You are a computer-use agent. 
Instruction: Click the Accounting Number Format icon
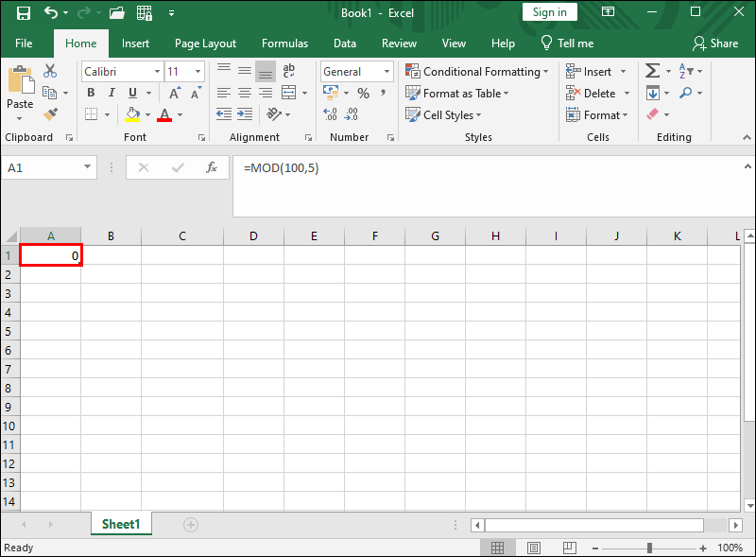pyautogui.click(x=331, y=92)
